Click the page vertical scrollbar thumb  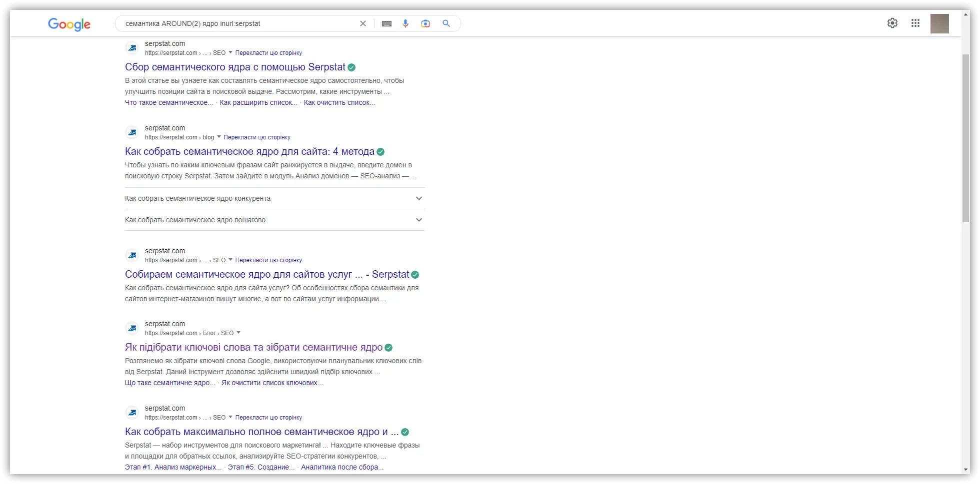pos(966,138)
